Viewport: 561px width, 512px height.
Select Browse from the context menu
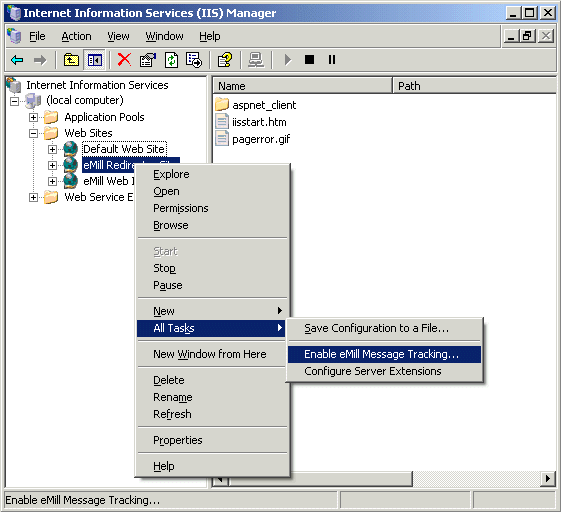pos(212,225)
